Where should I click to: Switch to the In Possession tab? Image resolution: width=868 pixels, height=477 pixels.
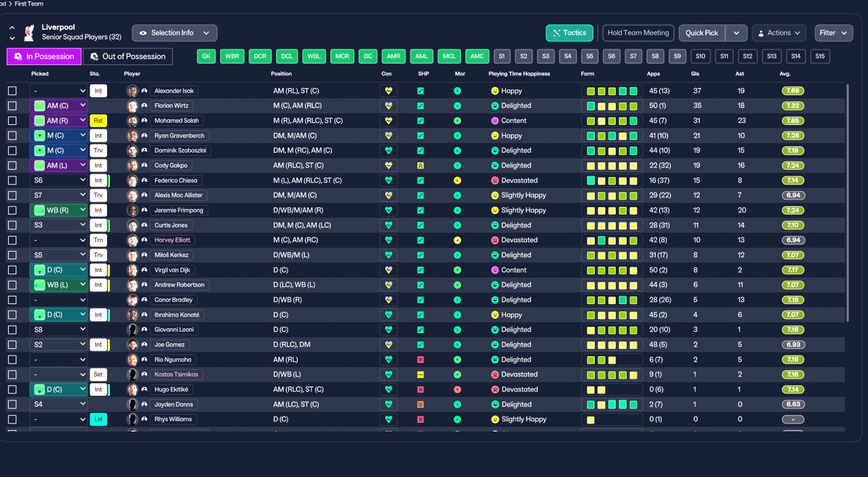(x=44, y=56)
